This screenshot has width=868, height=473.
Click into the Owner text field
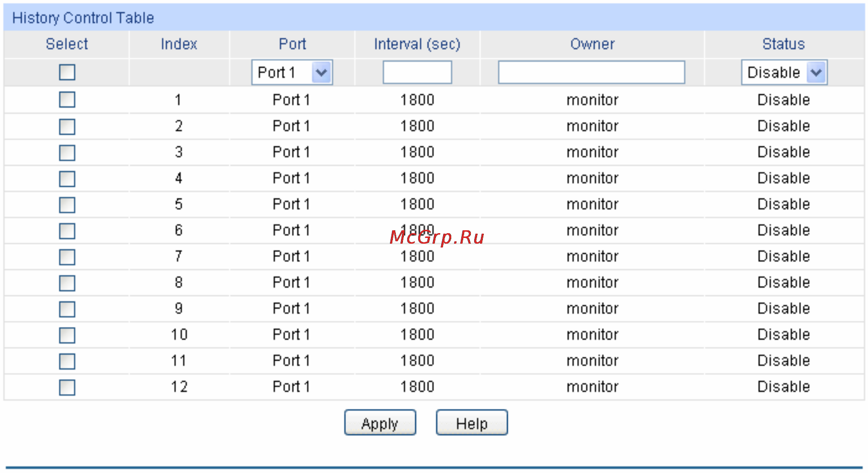591,72
